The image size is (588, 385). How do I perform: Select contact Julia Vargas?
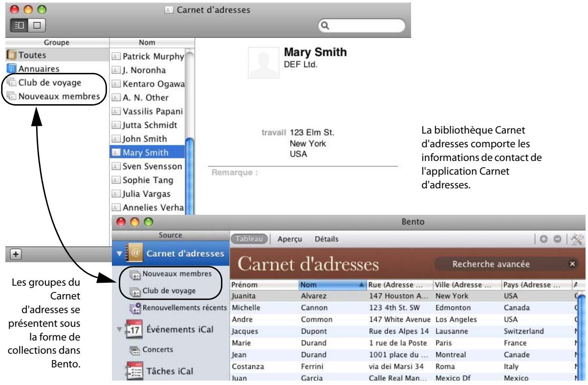point(147,193)
